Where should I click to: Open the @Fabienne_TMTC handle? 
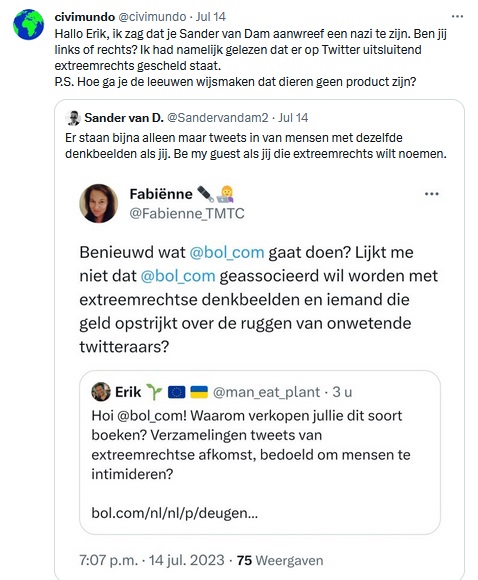[x=187, y=214]
